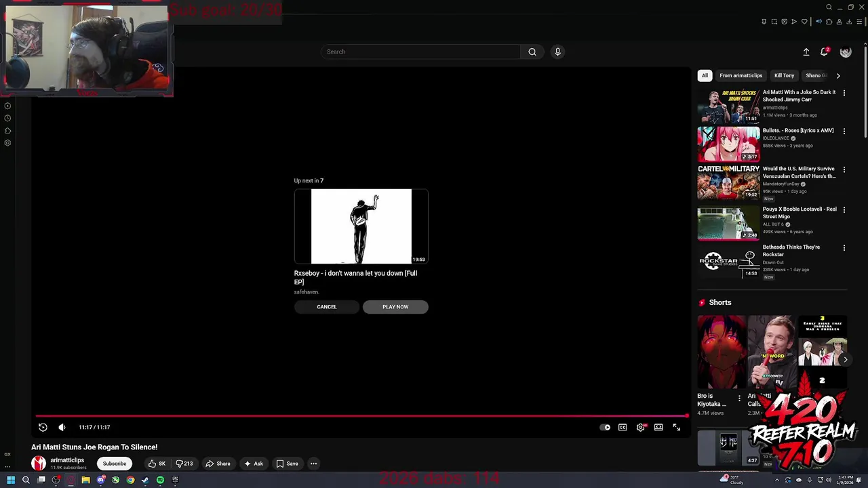This screenshot has width=868, height=488.
Task: Open the menu for Bulleta. - Roses video
Action: [844, 131]
